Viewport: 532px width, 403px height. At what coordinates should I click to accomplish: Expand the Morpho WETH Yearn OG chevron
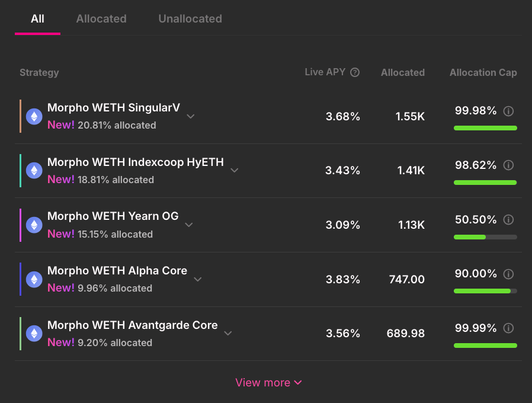coord(189,225)
